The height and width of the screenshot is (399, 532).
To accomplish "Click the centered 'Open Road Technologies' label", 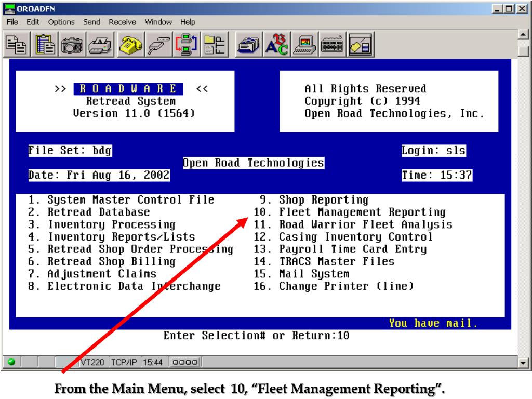I will tap(254, 163).
